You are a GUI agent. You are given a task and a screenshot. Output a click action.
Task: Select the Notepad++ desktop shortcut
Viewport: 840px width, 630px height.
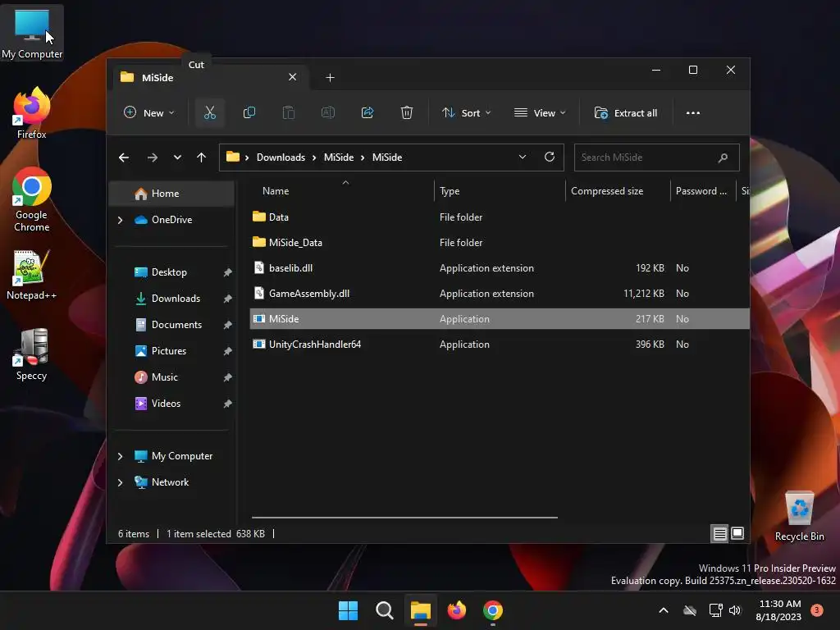[x=32, y=275]
